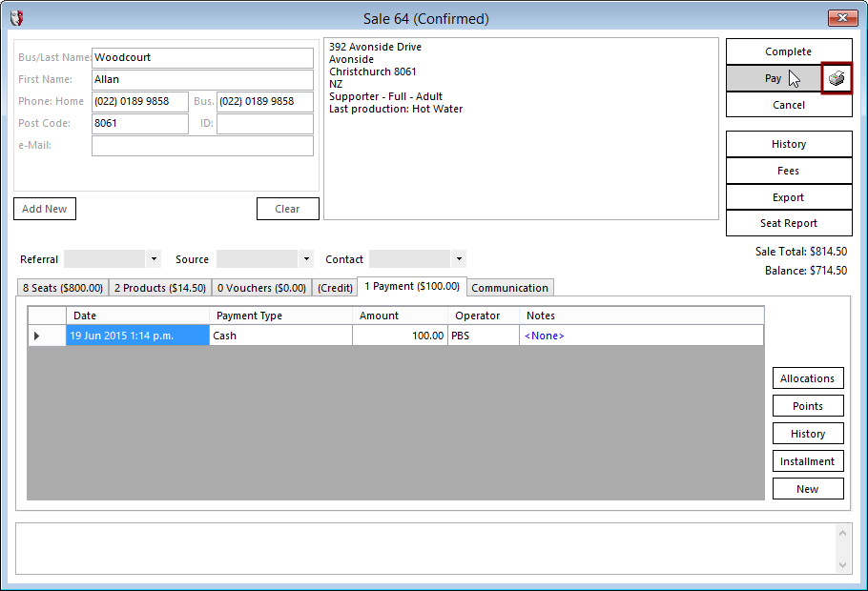868x591 pixels.
Task: Click the Notes column header
Action: (x=642, y=316)
